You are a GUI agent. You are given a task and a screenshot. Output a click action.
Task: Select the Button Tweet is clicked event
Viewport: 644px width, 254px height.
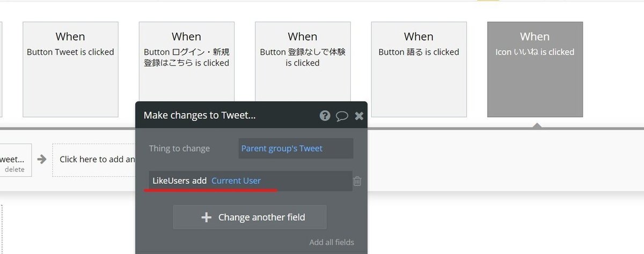[x=70, y=69]
